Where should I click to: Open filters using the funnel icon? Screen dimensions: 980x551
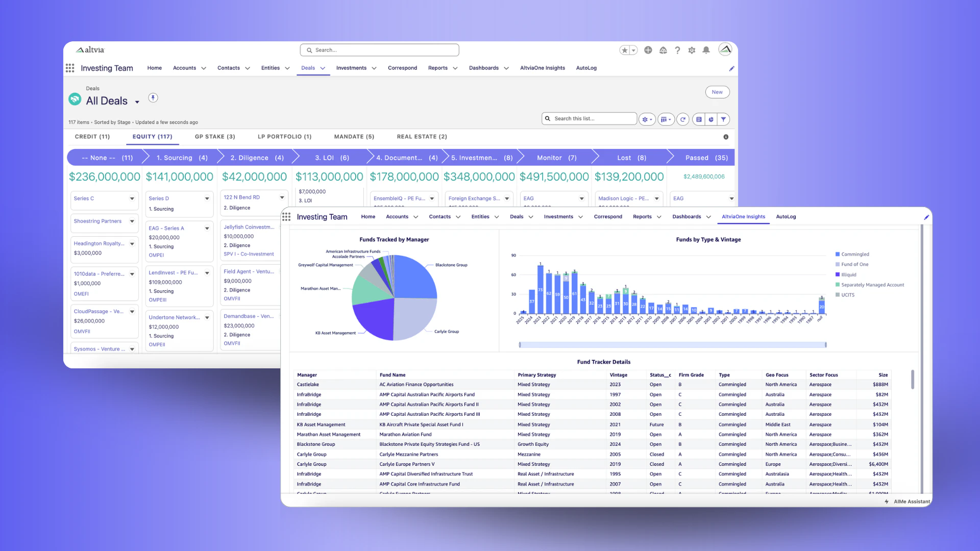click(723, 119)
